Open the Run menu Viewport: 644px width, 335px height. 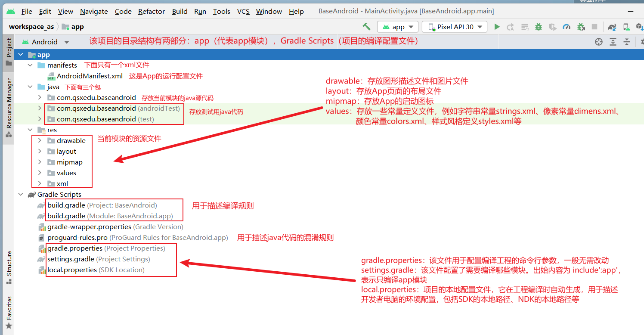click(x=200, y=12)
